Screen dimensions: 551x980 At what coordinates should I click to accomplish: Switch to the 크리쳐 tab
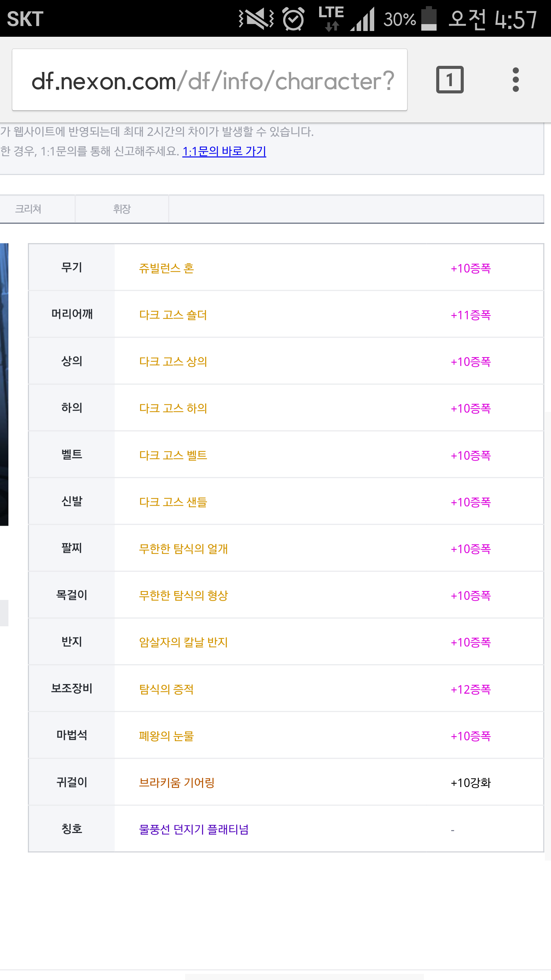(28, 209)
